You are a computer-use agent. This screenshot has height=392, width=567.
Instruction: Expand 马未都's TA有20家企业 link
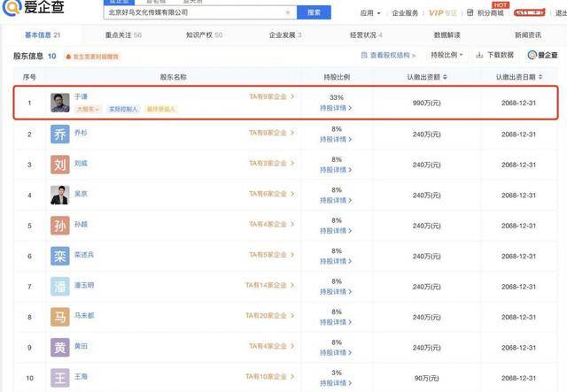[269, 316]
